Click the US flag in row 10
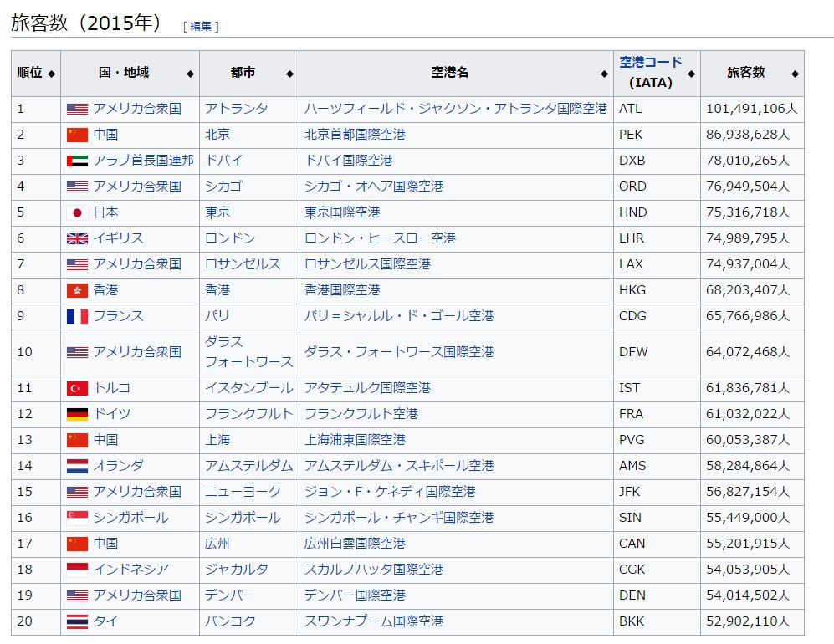 tap(77, 352)
